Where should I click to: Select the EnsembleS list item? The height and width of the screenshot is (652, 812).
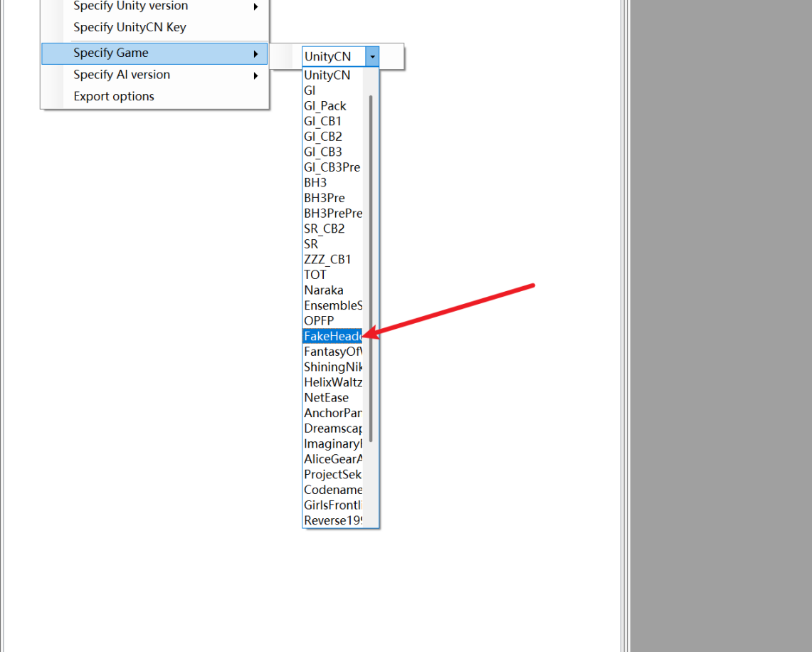point(332,305)
